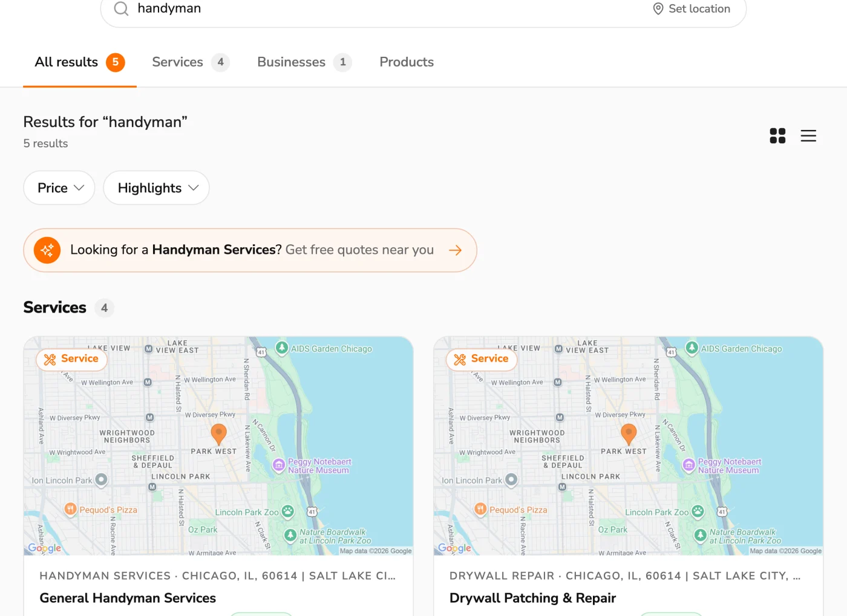Click the "5 results" count text
The width and height of the screenshot is (847, 616).
point(45,144)
